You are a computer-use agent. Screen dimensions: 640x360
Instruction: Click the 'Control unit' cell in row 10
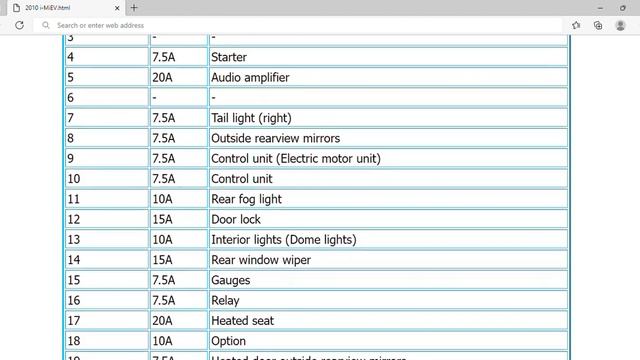[x=388, y=179]
